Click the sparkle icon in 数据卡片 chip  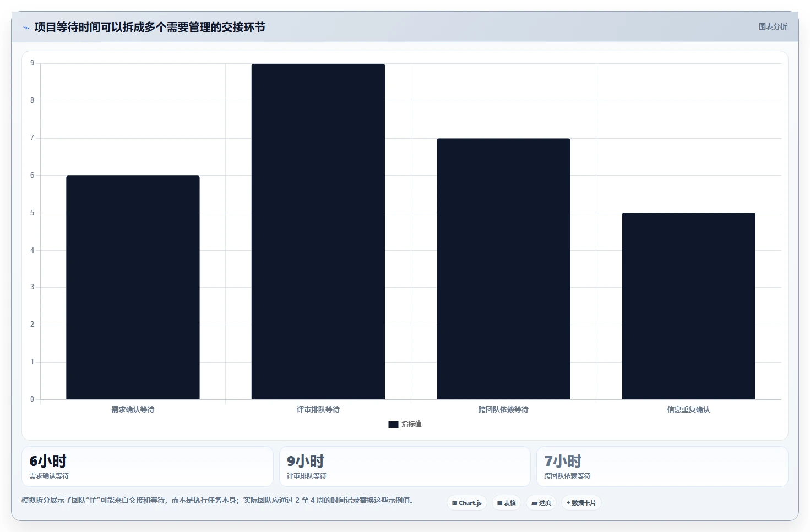(x=568, y=503)
